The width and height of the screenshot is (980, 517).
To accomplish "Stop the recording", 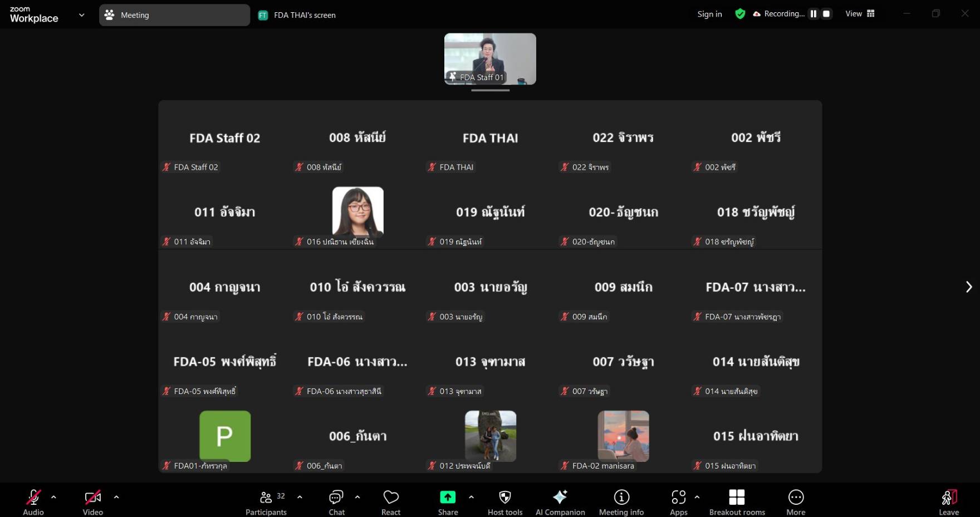I will point(826,14).
